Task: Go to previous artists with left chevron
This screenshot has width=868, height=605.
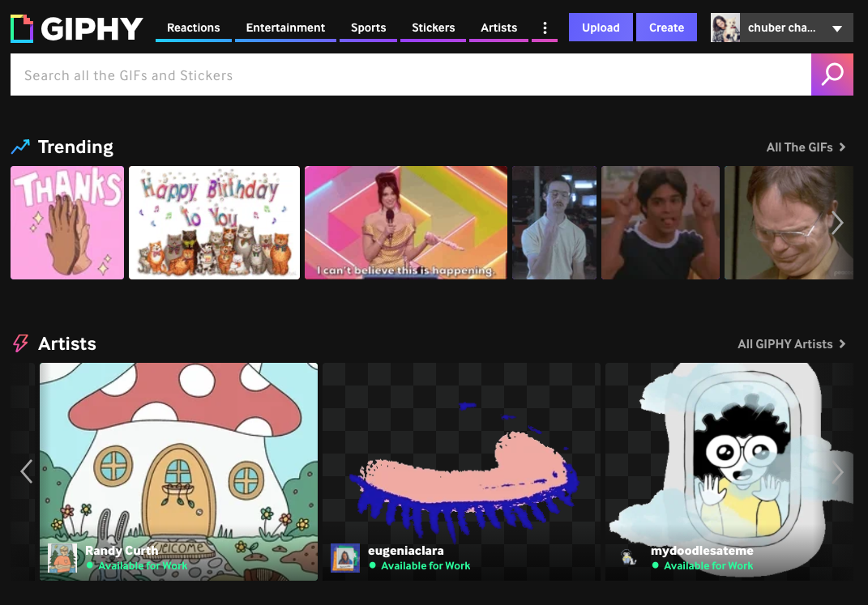Action: click(x=26, y=471)
